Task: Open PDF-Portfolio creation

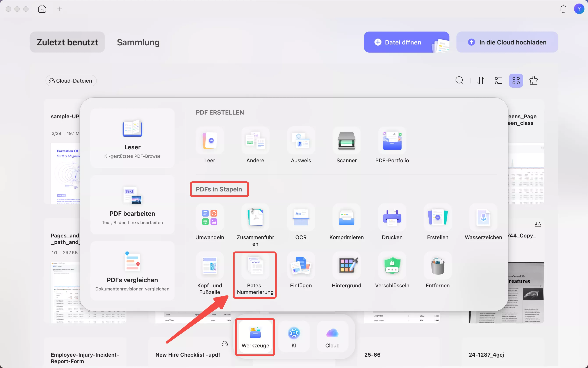Action: pyautogui.click(x=392, y=141)
